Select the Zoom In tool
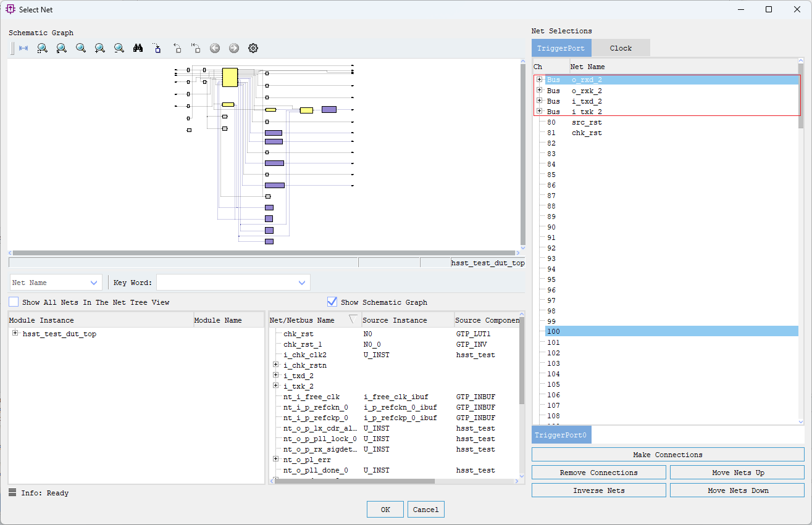 click(99, 48)
